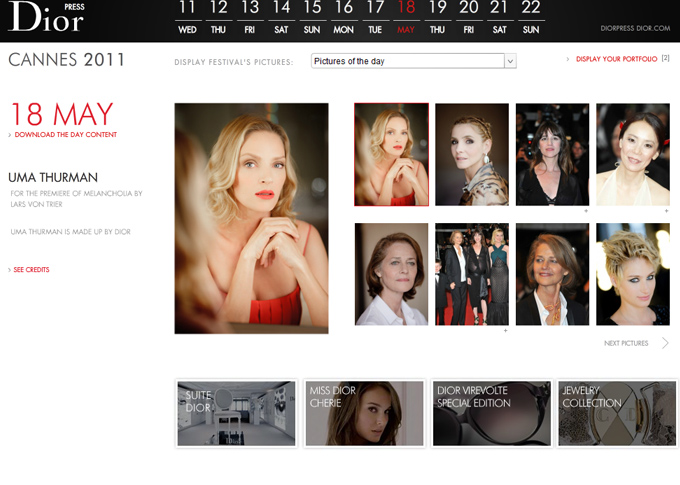Screen dimensions: 680x485
Task: Select Sunday 22 in the date bar
Action: point(531,18)
